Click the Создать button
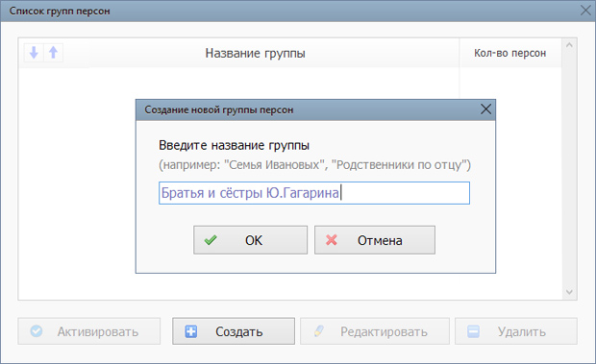The width and height of the screenshot is (596, 364). click(234, 331)
